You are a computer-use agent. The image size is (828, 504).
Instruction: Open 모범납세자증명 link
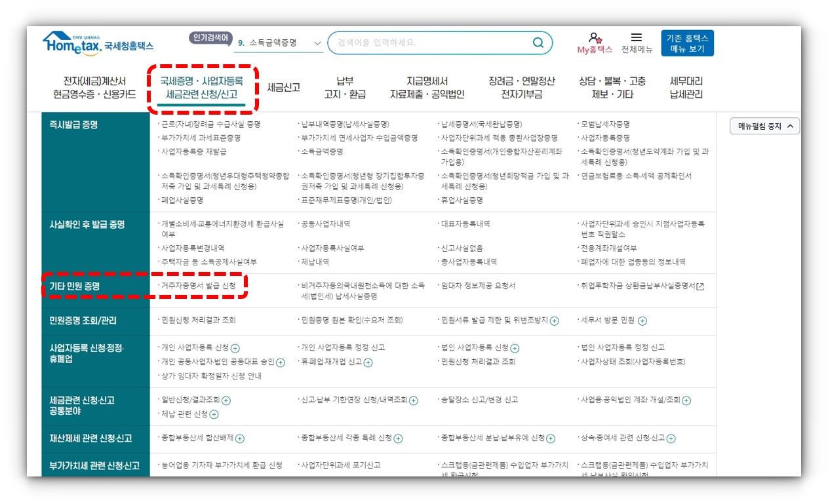coord(605,124)
